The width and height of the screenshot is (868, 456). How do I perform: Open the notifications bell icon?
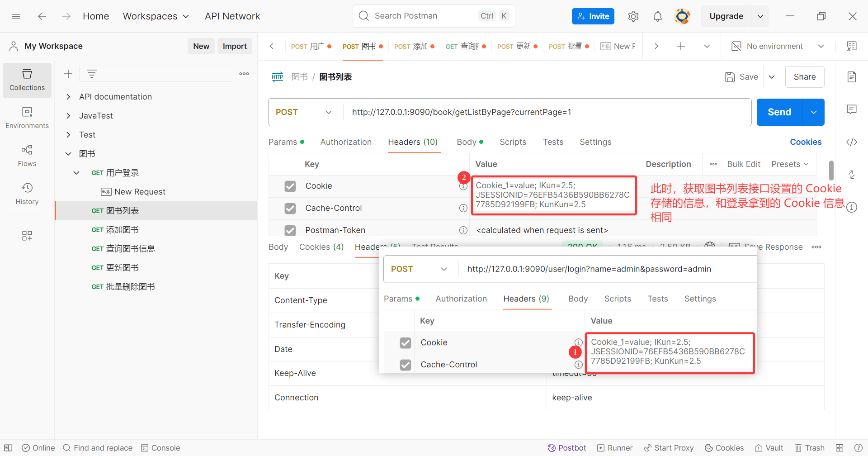coord(658,16)
